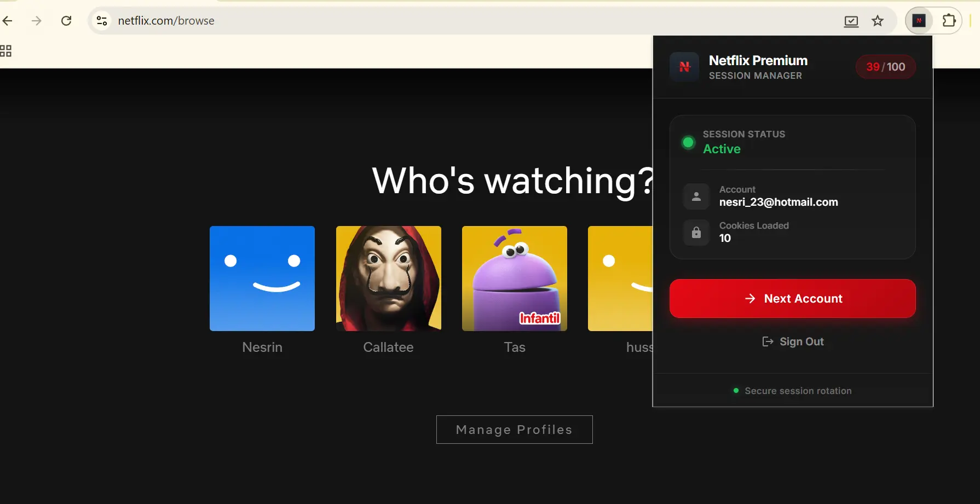The width and height of the screenshot is (980, 504).
Task: Click the green Active status indicator
Action: (688, 143)
